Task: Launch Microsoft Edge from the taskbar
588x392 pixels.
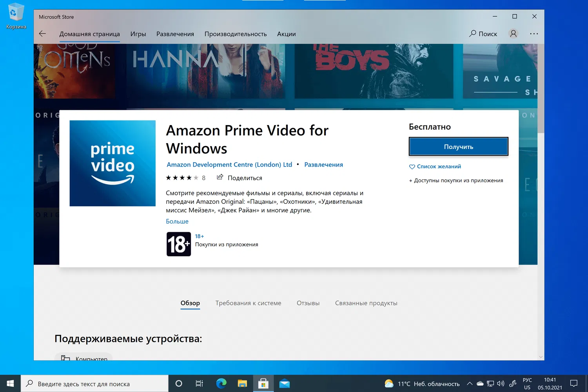Action: pos(221,383)
